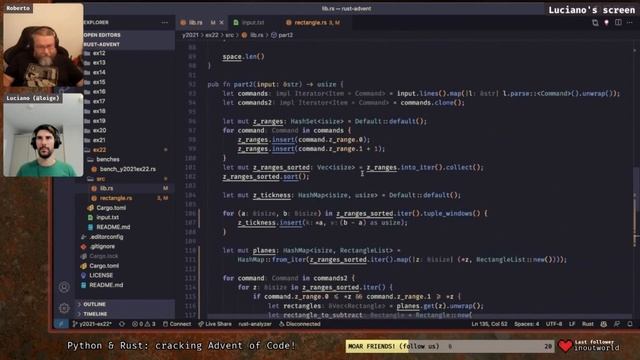This screenshot has width=640, height=360.
Task: Click the remote window indicator in status bar
Action: point(61,324)
